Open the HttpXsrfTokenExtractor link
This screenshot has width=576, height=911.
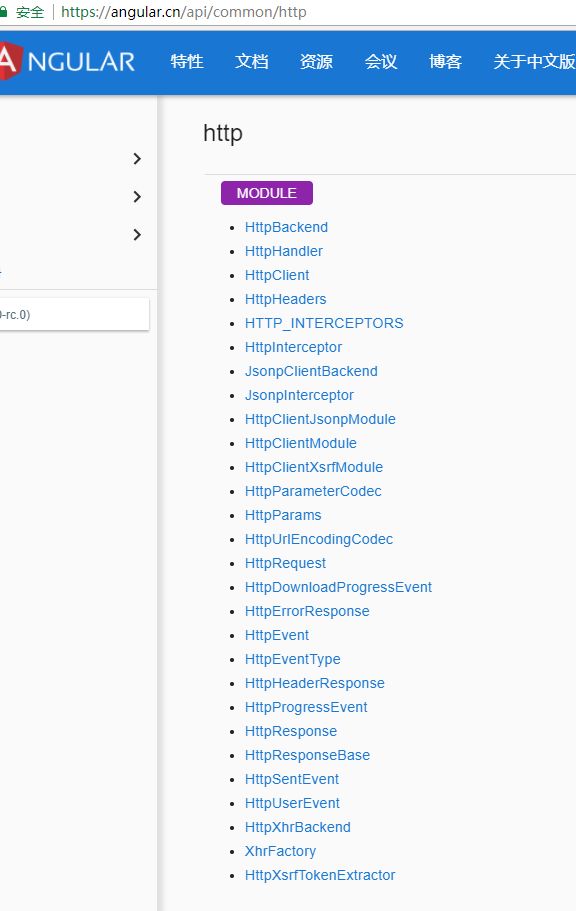coord(320,875)
